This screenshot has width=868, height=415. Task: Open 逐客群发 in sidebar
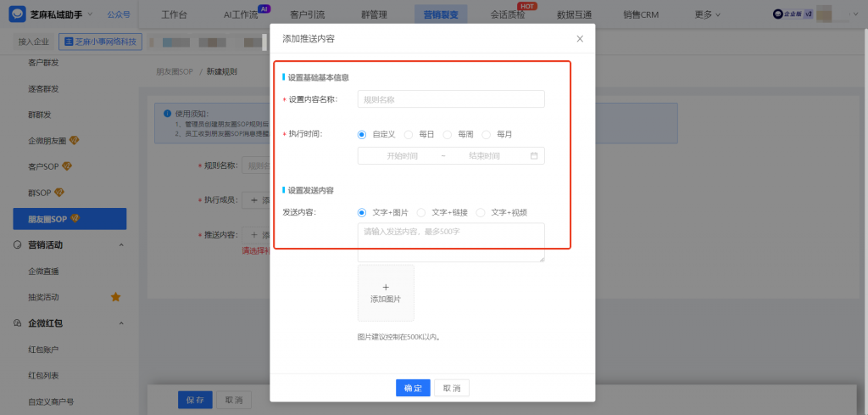43,88
